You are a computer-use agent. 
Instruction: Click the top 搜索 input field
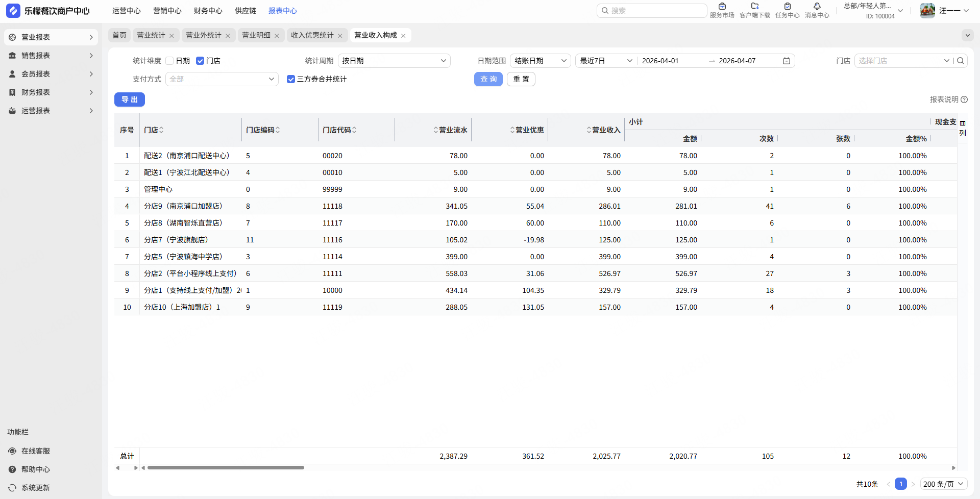click(652, 11)
